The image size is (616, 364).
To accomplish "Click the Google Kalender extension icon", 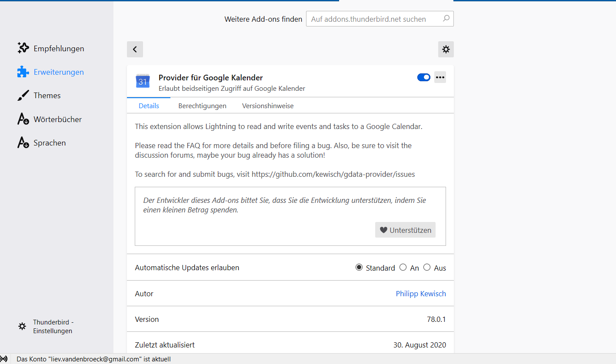I will coord(143,81).
